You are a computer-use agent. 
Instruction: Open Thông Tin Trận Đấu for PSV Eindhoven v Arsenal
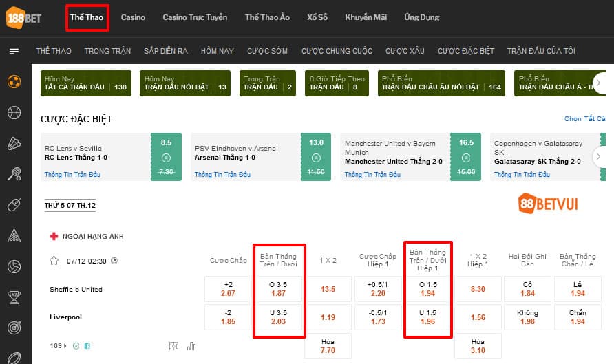pyautogui.click(x=222, y=175)
